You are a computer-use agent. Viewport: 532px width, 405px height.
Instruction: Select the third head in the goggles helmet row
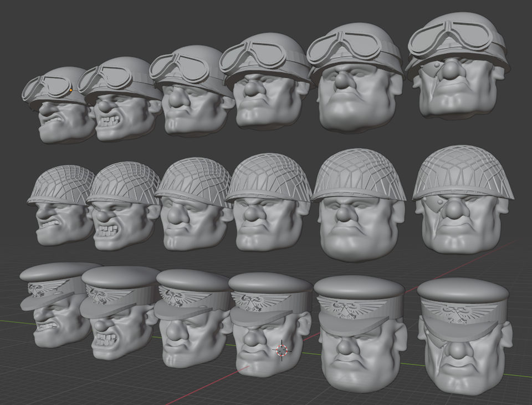click(x=192, y=92)
